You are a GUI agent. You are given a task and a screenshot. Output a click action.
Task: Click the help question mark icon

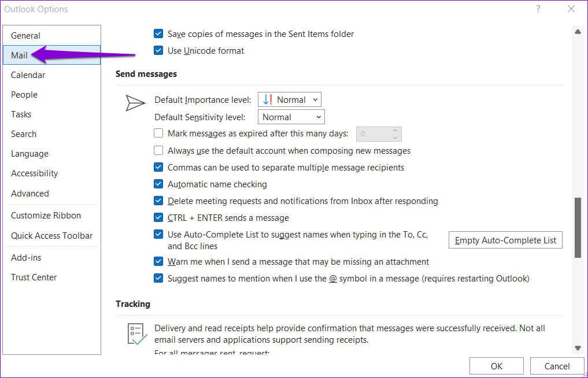click(538, 9)
